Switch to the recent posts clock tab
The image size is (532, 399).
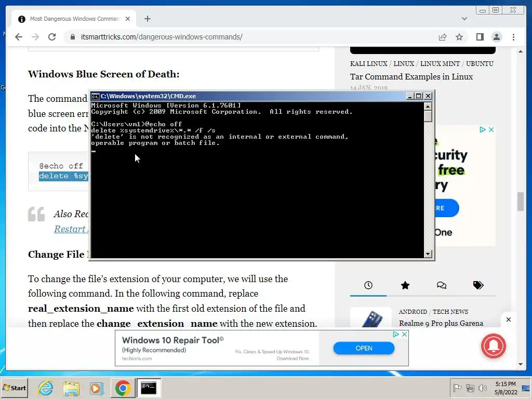[368, 285]
